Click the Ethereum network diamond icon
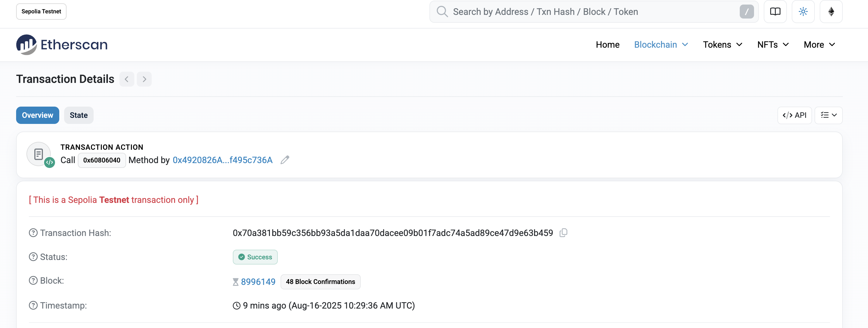Screen dimensions: 868x328 click(x=831, y=12)
